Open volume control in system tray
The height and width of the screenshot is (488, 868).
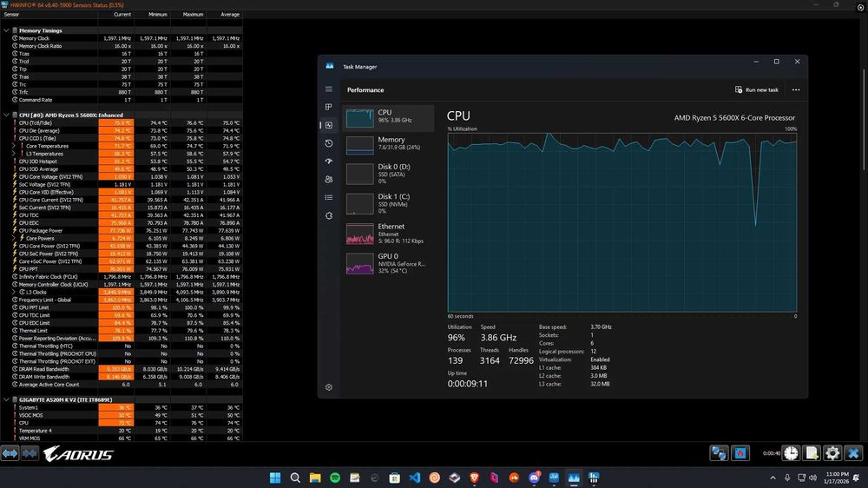[x=812, y=478]
